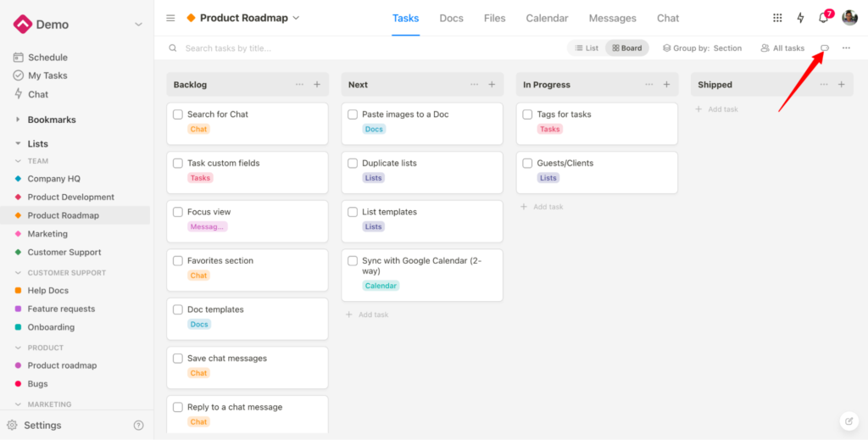Click the help question mark icon

139,425
